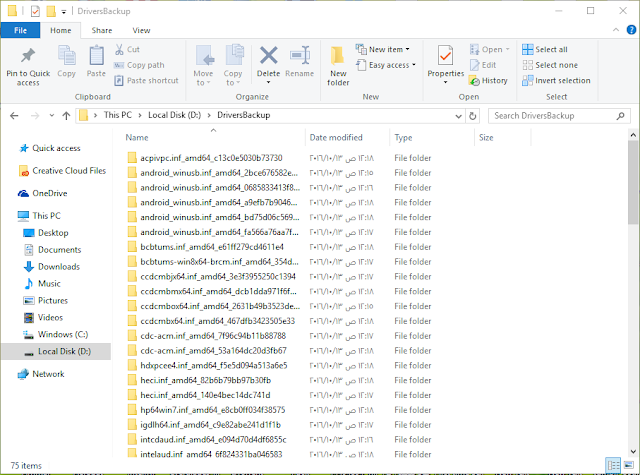Open the File menu
This screenshot has height=475, width=640.
(x=20, y=30)
